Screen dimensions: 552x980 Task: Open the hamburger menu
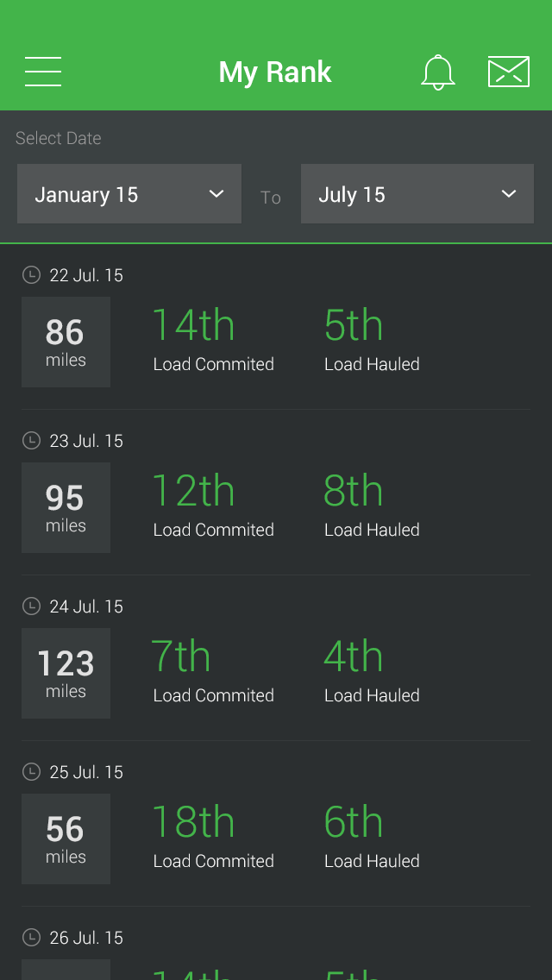tap(43, 72)
